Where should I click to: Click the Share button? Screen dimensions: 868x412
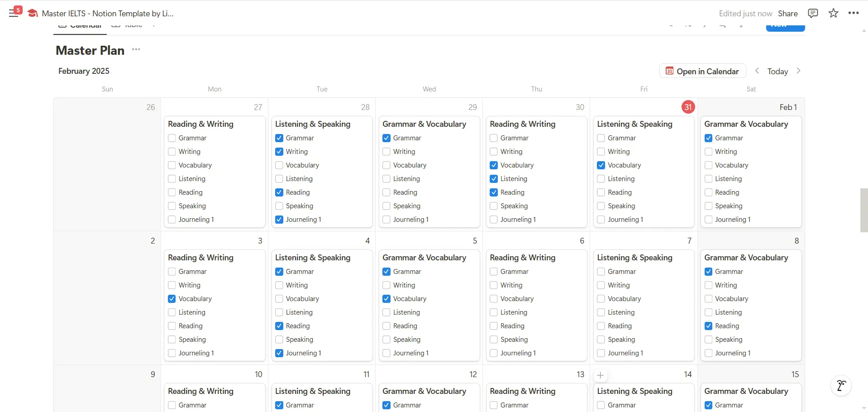click(x=787, y=13)
